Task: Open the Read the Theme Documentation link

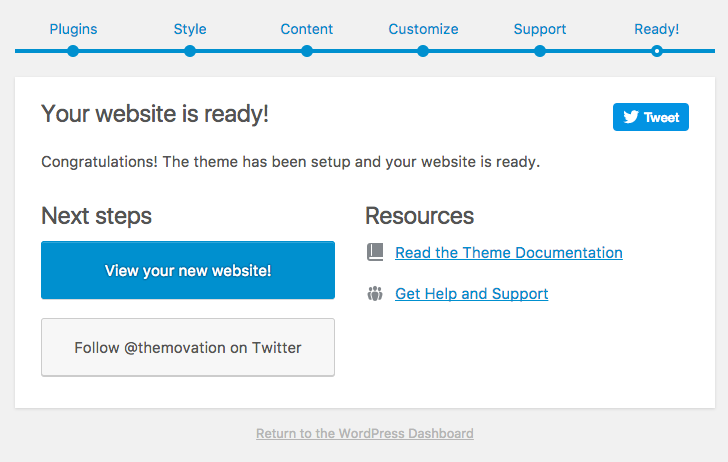Action: point(509,253)
